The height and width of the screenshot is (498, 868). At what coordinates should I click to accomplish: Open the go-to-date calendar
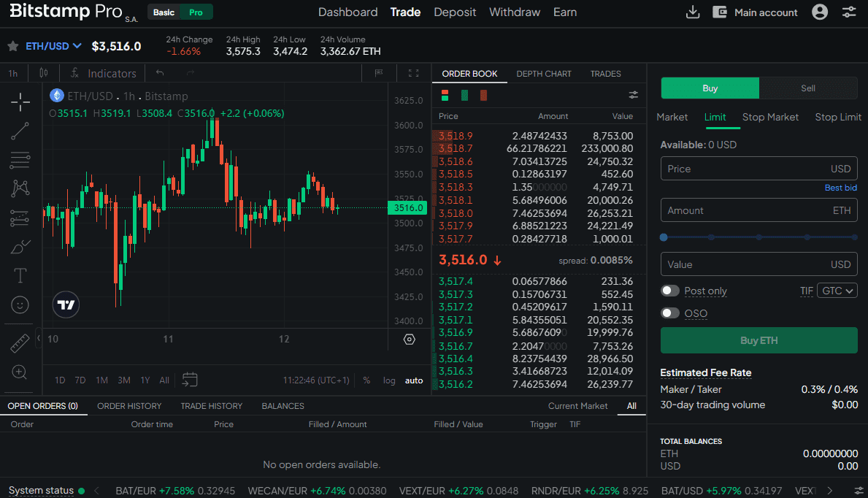pos(190,380)
